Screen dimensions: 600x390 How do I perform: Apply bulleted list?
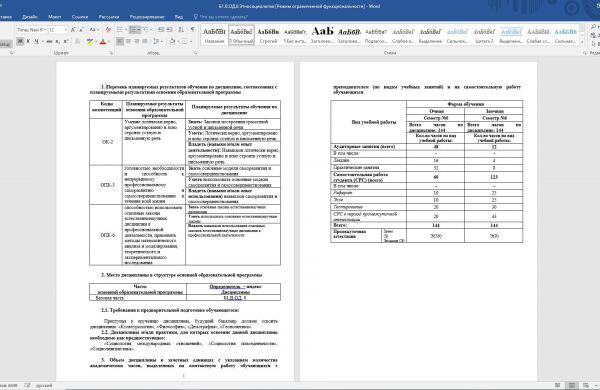(120, 29)
